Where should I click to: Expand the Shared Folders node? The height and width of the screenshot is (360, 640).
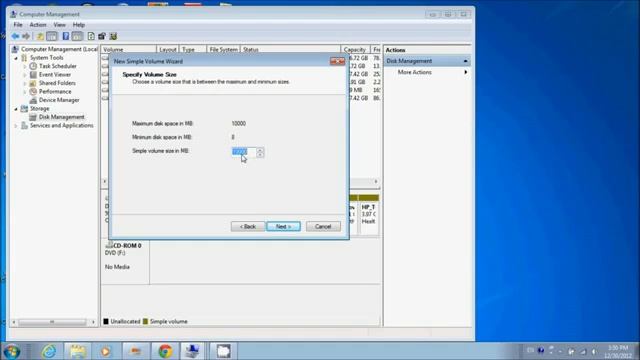click(x=25, y=83)
